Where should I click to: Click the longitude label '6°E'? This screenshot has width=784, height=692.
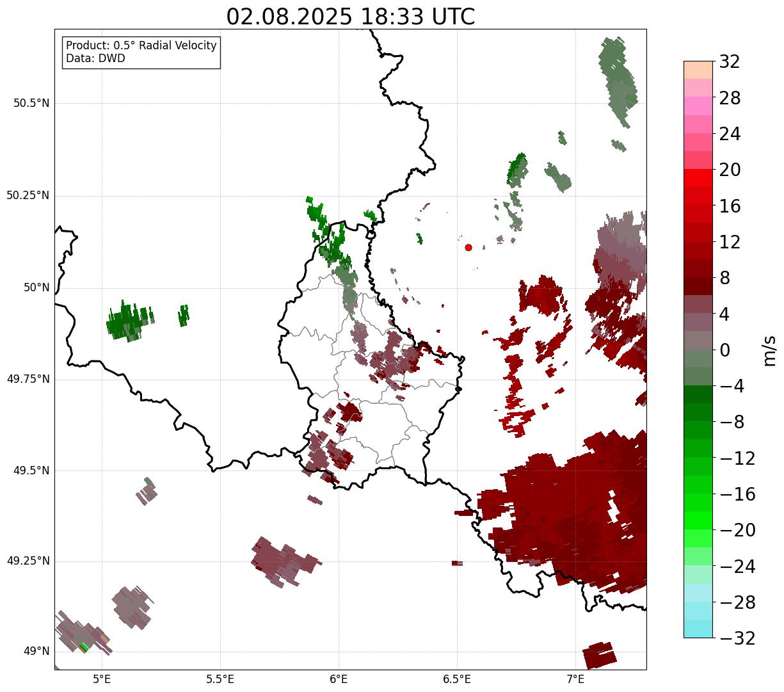pyautogui.click(x=339, y=679)
